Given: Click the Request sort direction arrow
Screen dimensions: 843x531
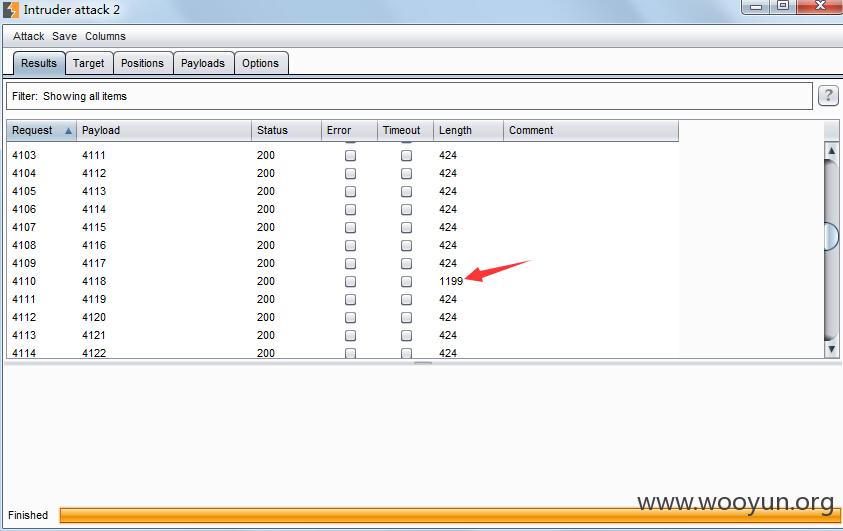Looking at the screenshot, I should (x=68, y=131).
